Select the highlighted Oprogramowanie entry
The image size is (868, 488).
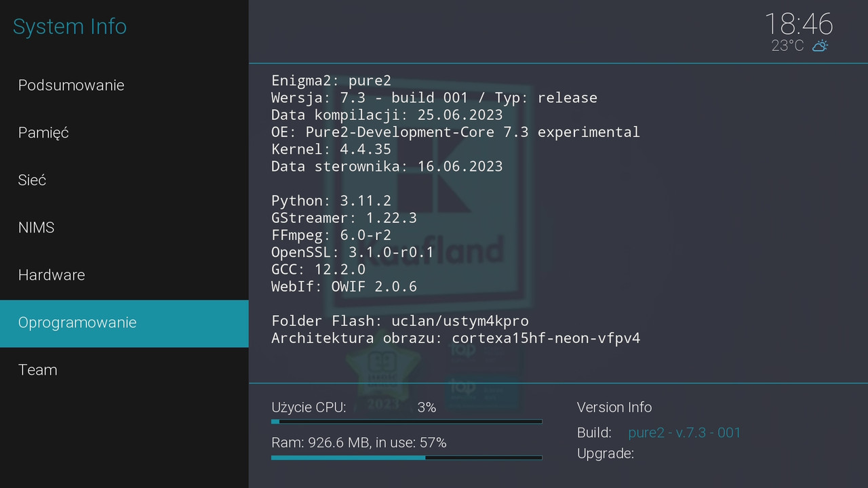tap(124, 324)
